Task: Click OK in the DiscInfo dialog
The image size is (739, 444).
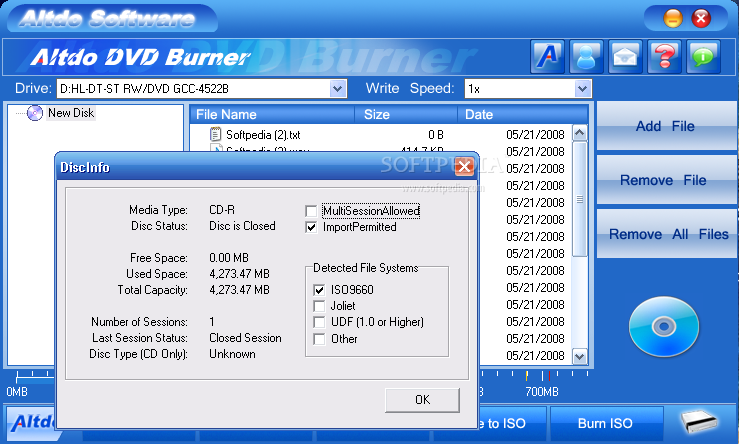Action: point(422,400)
